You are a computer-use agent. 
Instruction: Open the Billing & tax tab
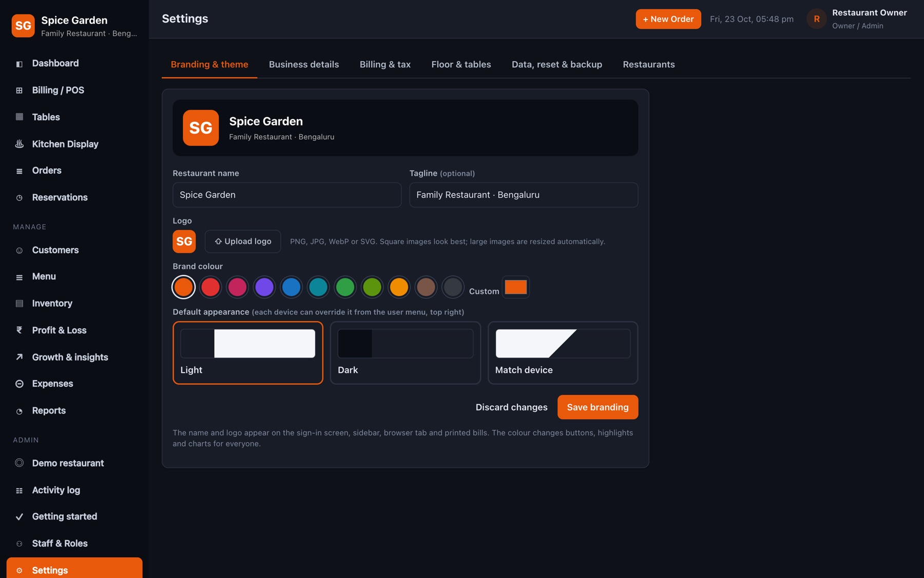(385, 65)
